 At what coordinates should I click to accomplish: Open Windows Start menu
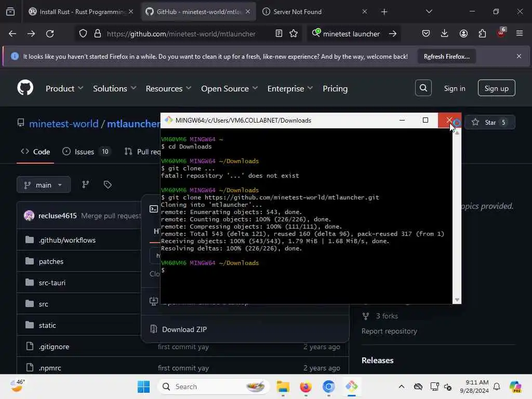143,387
